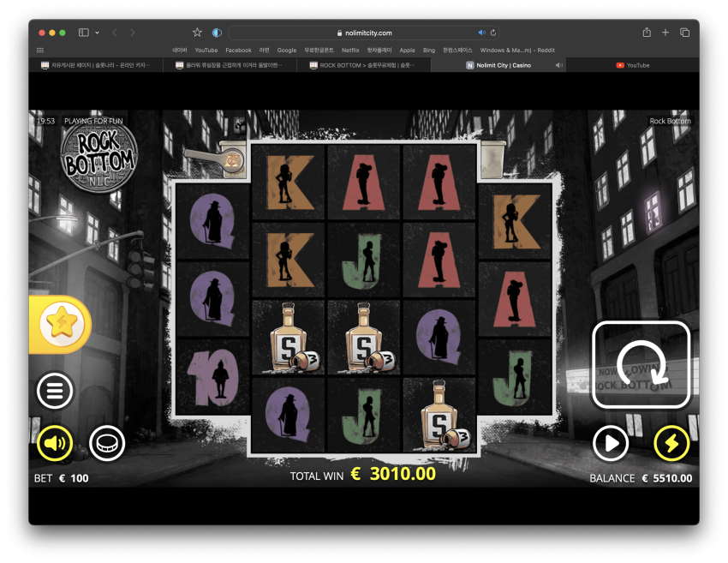Click the 10 symbol on the first reel
The width and height of the screenshot is (728, 563).
coord(213,377)
